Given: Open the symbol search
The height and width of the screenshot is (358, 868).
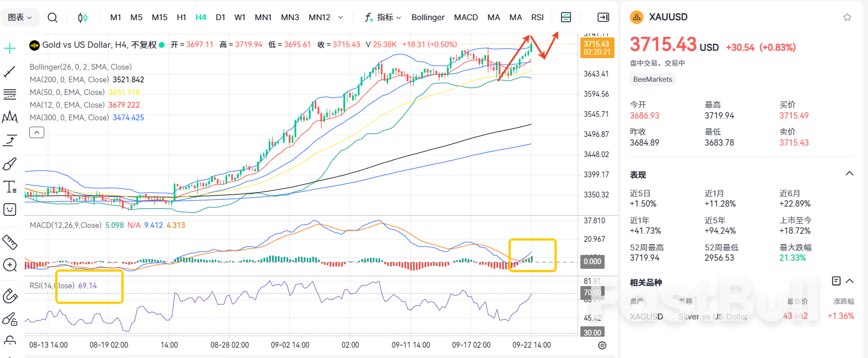Looking at the screenshot, I should coord(52,17).
